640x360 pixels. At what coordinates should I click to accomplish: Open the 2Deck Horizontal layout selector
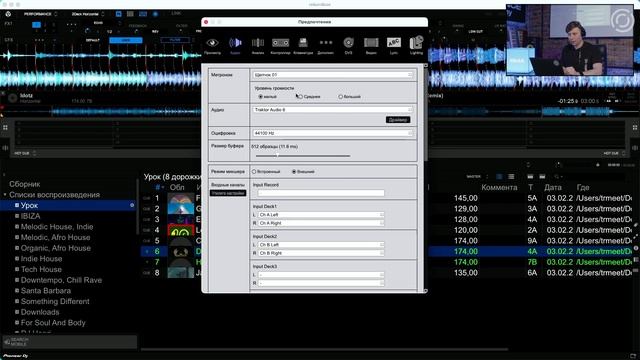tap(88, 14)
